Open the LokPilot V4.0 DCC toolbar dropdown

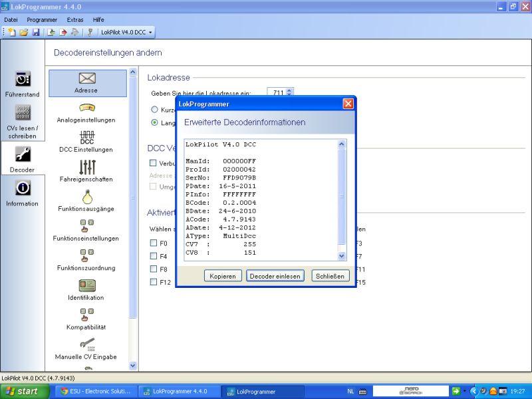tap(126, 32)
